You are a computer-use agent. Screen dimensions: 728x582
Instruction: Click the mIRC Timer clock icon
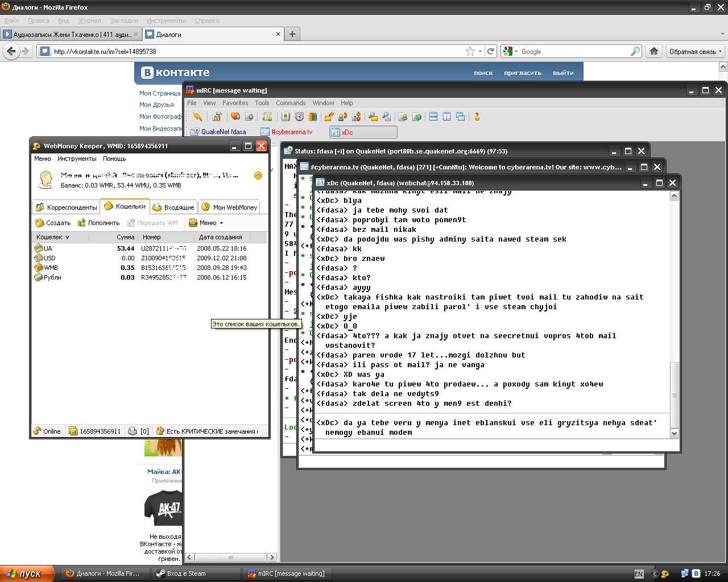300,117
